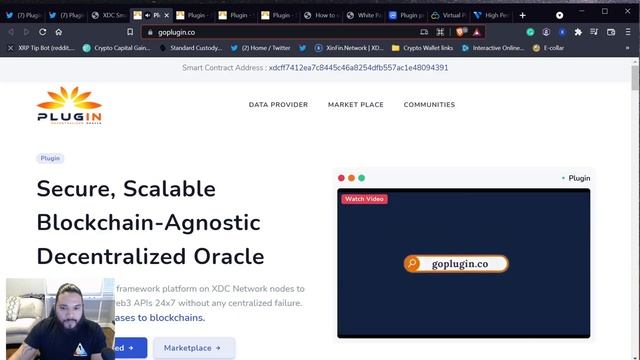Click the second circular extension icon after Grammarly
The height and width of the screenshot is (360, 640).
pyautogui.click(x=546, y=32)
